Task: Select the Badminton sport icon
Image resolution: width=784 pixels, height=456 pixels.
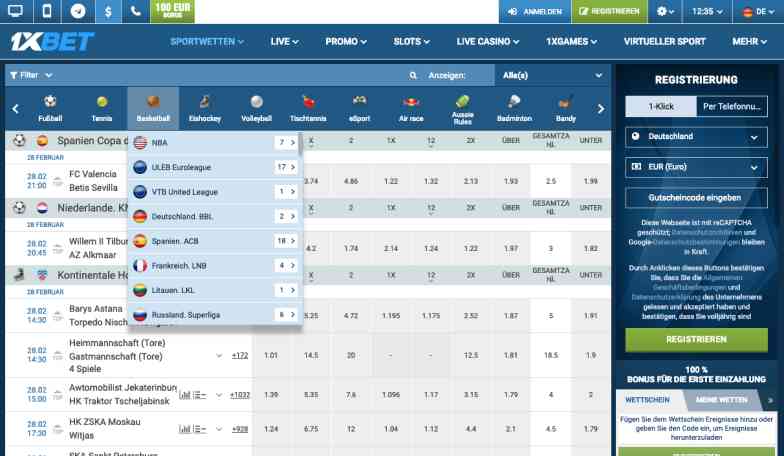Action: click(x=514, y=108)
